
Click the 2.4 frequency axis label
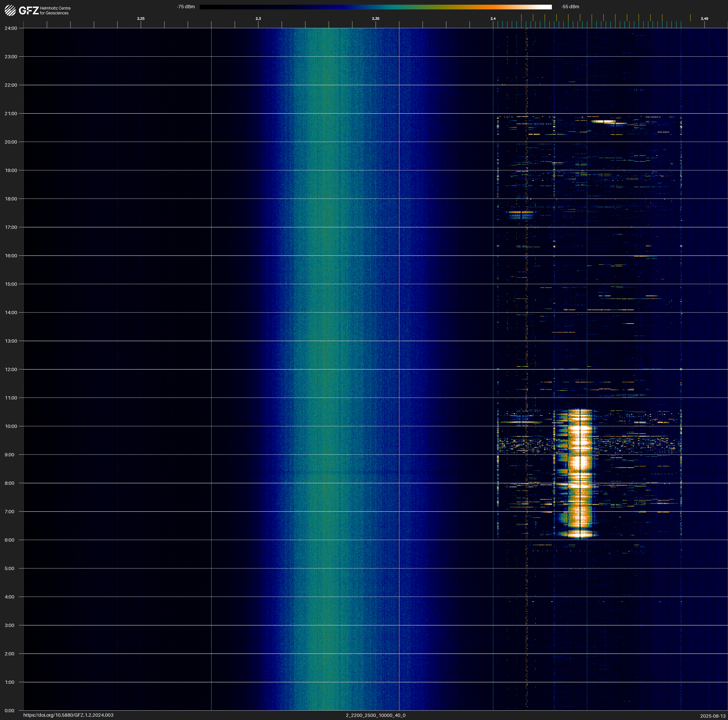(x=493, y=19)
